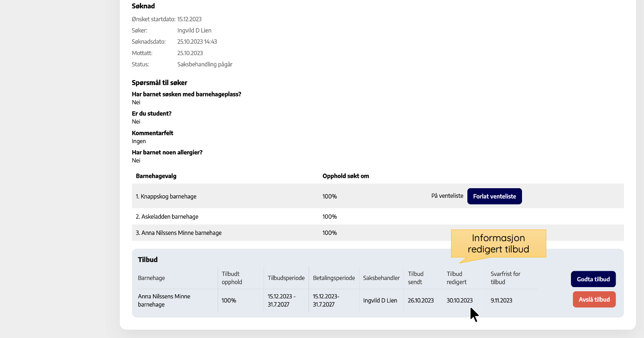Click question 'Har barnet søsken med barnehageplass?'

click(187, 94)
